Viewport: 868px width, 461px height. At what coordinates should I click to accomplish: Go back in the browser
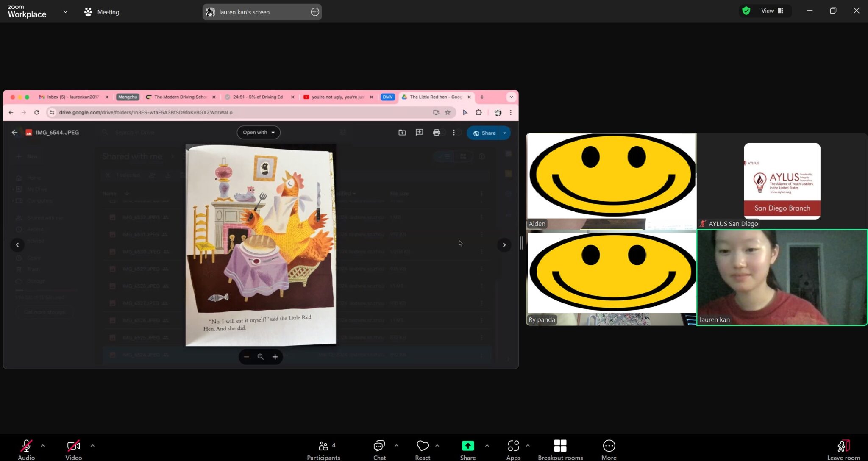11,112
